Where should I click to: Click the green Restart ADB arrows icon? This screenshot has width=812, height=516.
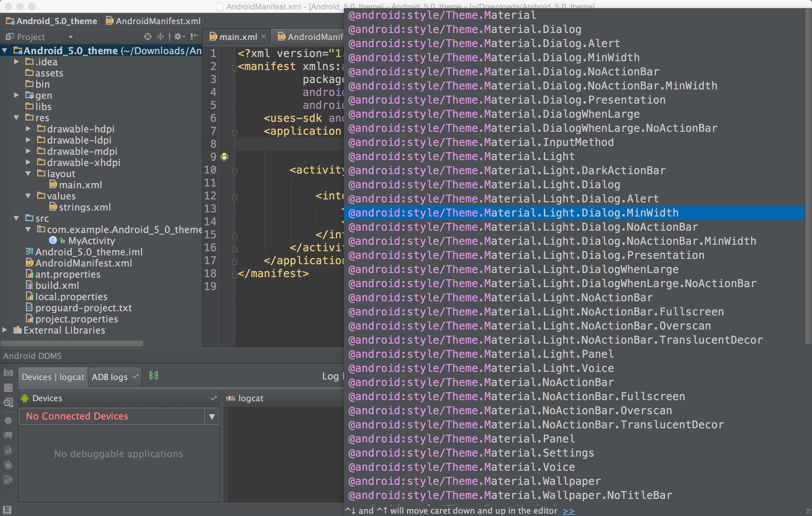(x=153, y=375)
